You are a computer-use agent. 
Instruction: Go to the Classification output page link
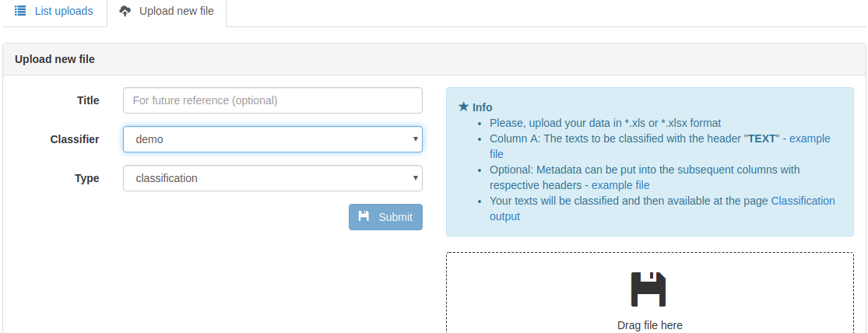point(662,209)
